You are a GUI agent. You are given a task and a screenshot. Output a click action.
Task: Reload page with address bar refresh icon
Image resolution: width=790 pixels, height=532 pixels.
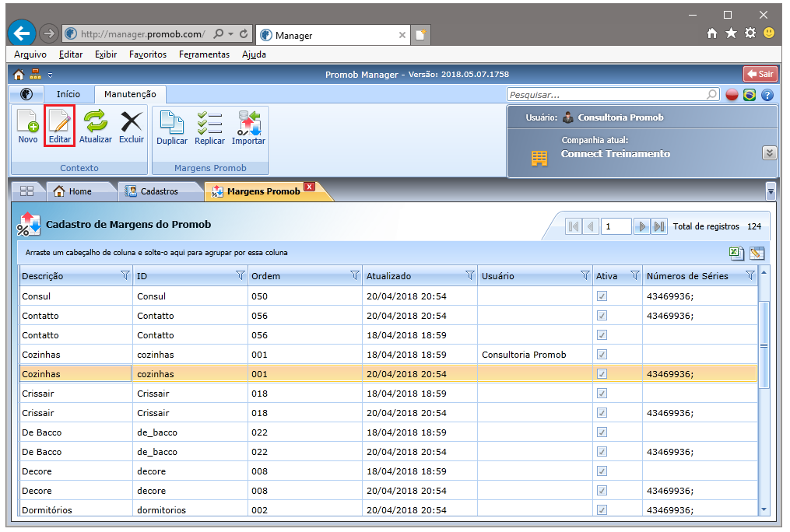click(244, 33)
